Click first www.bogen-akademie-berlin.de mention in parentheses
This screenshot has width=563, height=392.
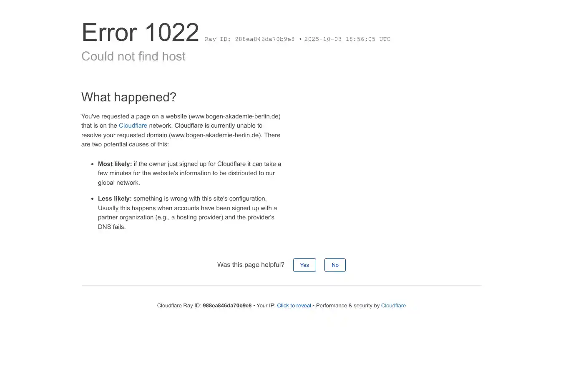[235, 116]
